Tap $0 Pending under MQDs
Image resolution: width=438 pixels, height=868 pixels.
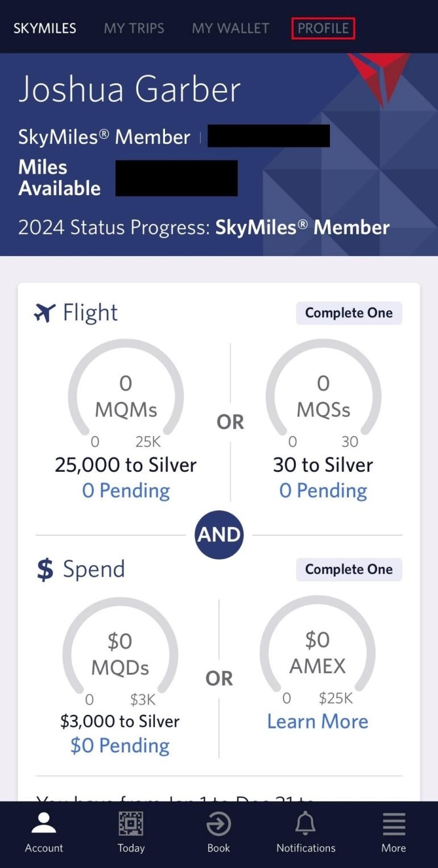120,746
